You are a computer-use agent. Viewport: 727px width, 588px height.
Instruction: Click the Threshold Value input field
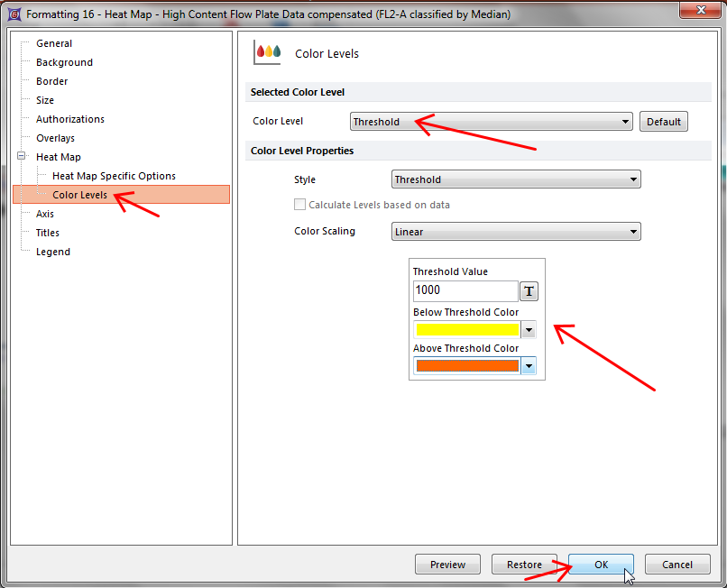tap(465, 291)
